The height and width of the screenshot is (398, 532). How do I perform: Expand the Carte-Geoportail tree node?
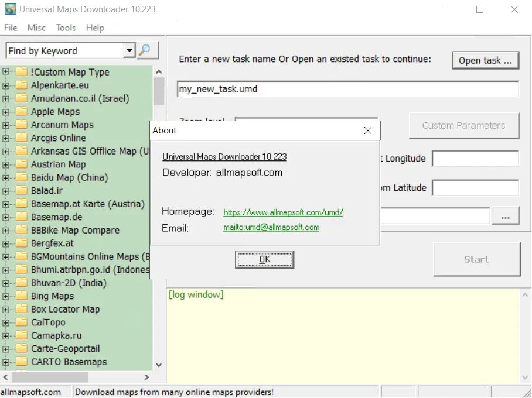5,349
